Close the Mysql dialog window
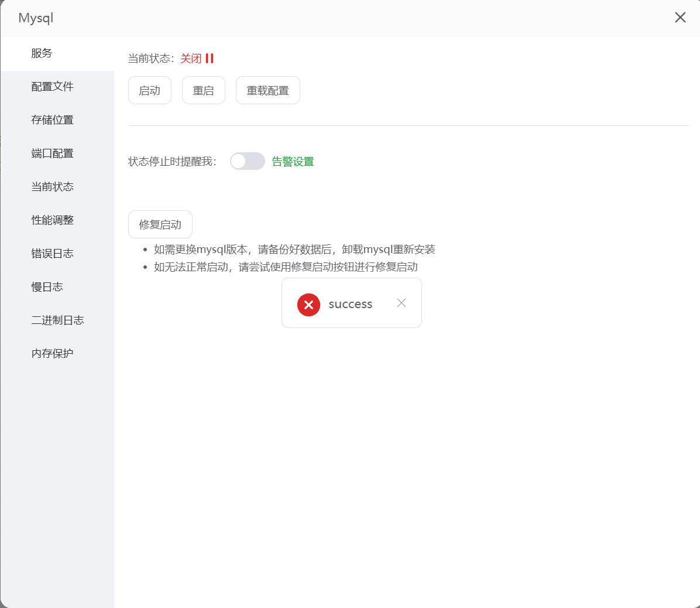The image size is (700, 608). [680, 18]
